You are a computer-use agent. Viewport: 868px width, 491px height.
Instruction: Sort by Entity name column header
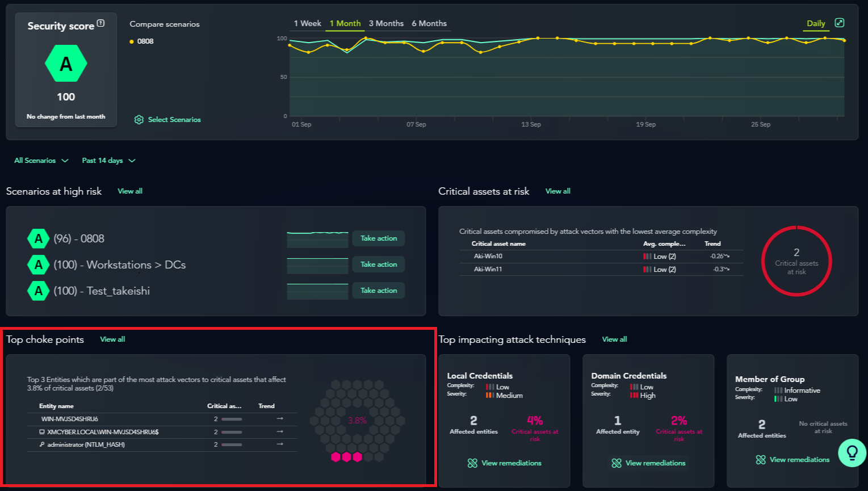(56, 406)
